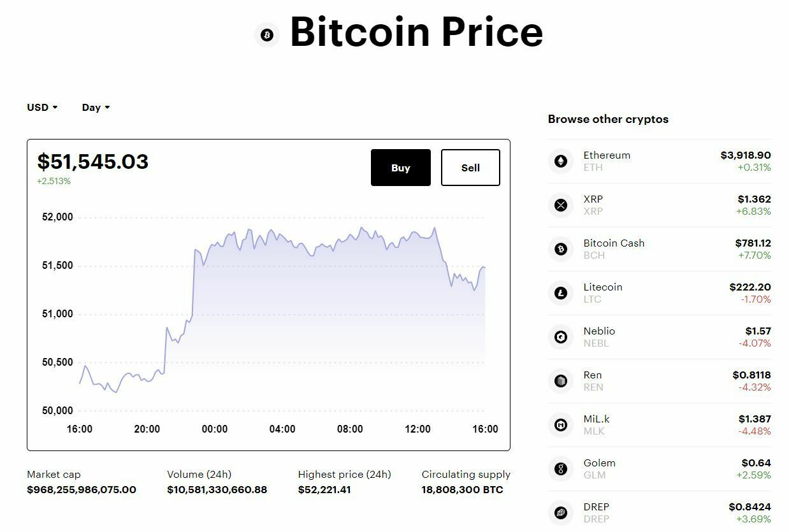Viewport: 789px width, 532px height.
Task: Select the Litecoin coin icon
Action: (x=560, y=292)
